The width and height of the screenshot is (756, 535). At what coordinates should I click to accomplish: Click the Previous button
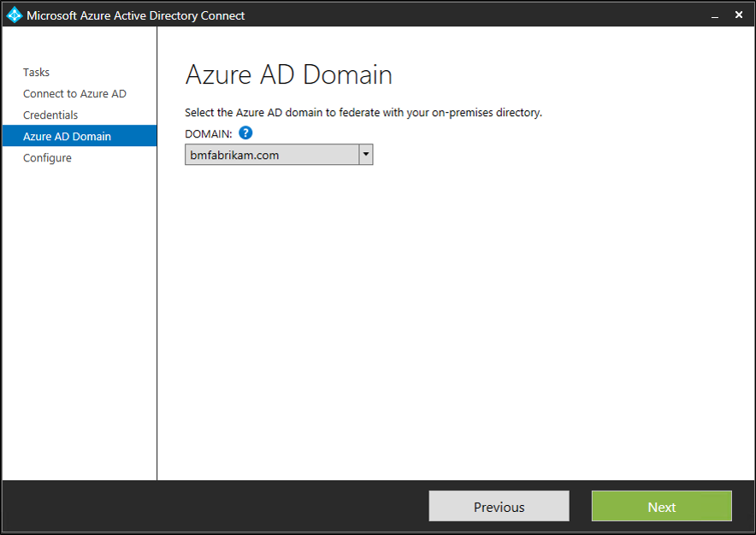499,506
